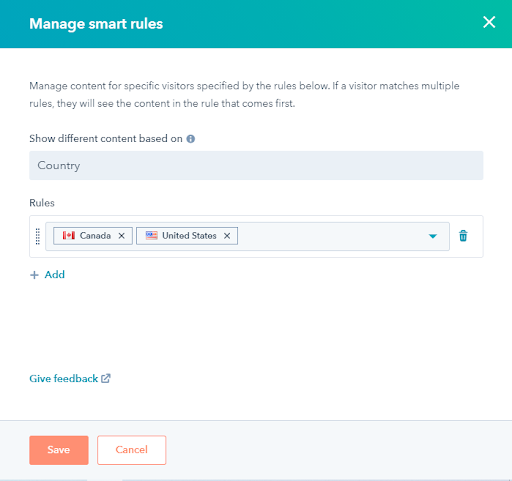Select the Canada country chip

(93, 236)
